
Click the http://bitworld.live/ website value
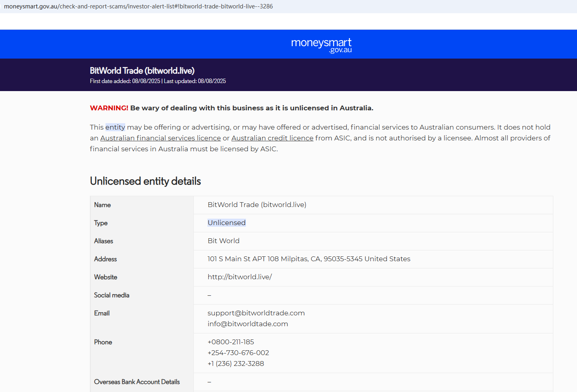(240, 277)
